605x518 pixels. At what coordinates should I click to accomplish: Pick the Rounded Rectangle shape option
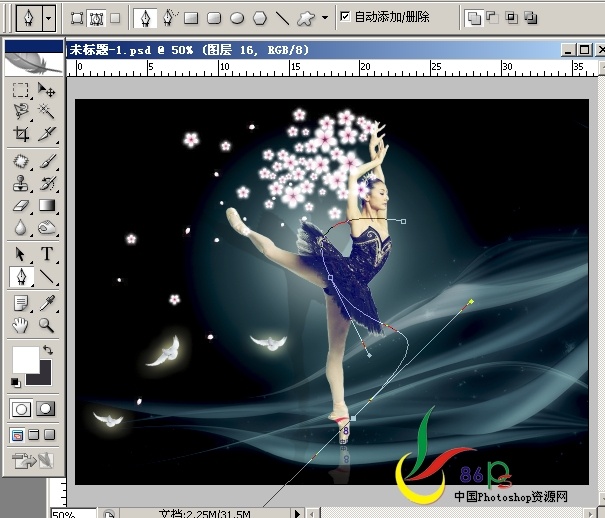pyautogui.click(x=214, y=18)
